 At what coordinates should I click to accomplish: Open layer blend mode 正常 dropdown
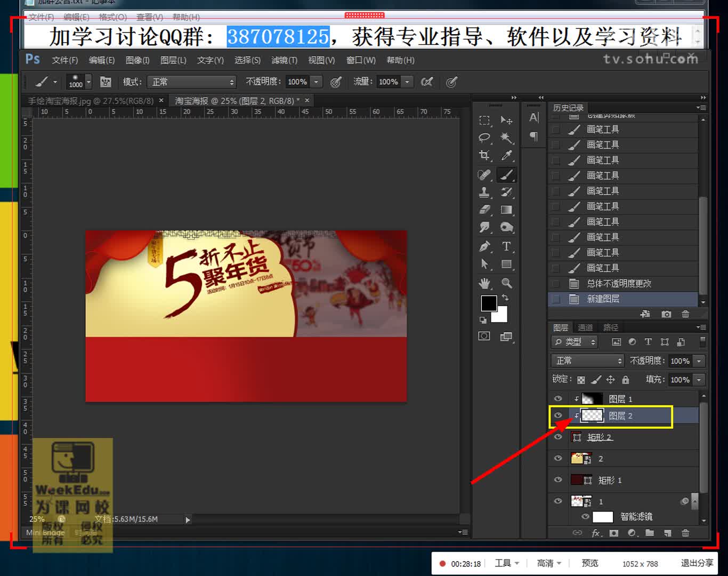point(587,361)
